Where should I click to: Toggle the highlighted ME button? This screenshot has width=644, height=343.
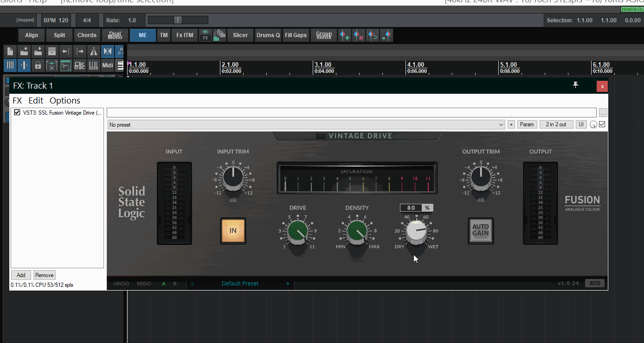tap(143, 35)
